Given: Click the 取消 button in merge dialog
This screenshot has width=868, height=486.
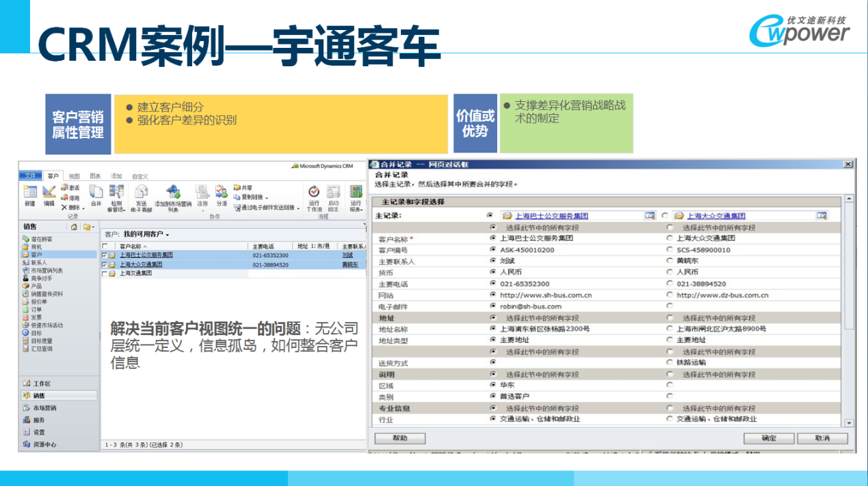Looking at the screenshot, I should coord(822,438).
